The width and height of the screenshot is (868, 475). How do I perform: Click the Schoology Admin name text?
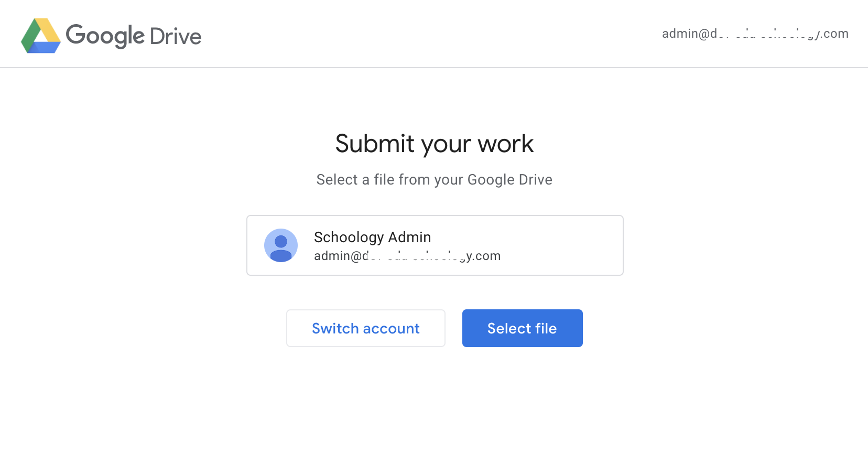click(372, 237)
